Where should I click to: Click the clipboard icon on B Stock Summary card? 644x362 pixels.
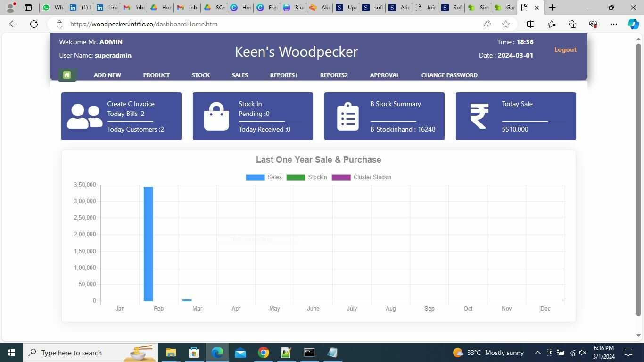[347, 116]
